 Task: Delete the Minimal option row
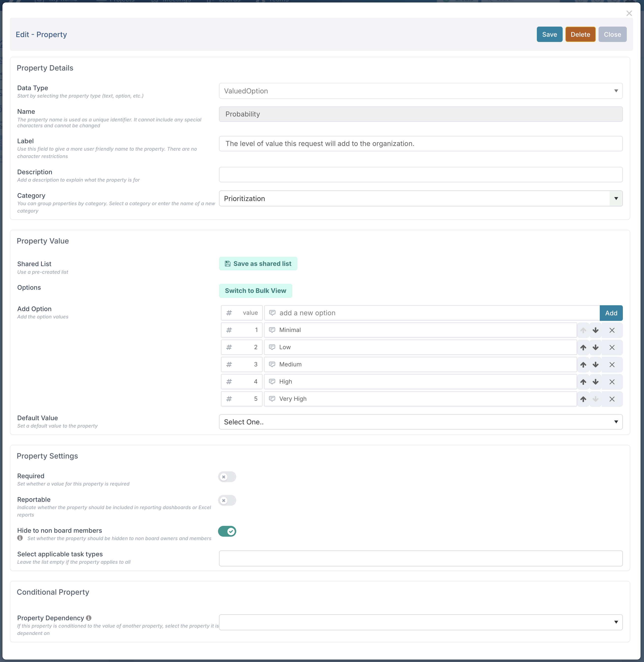click(612, 330)
